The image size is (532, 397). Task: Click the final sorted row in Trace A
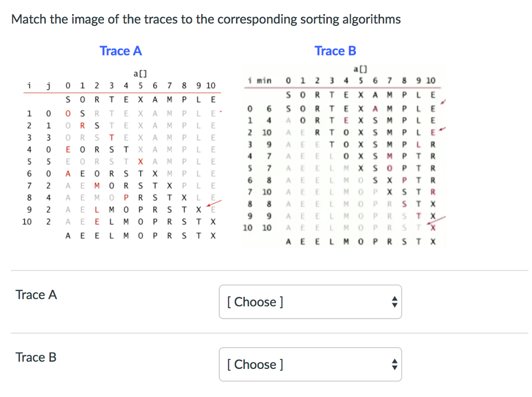[x=140, y=236]
